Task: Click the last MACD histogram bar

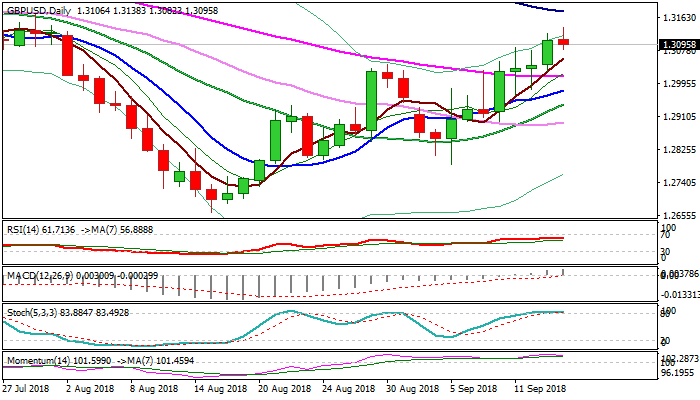Action: point(564,272)
